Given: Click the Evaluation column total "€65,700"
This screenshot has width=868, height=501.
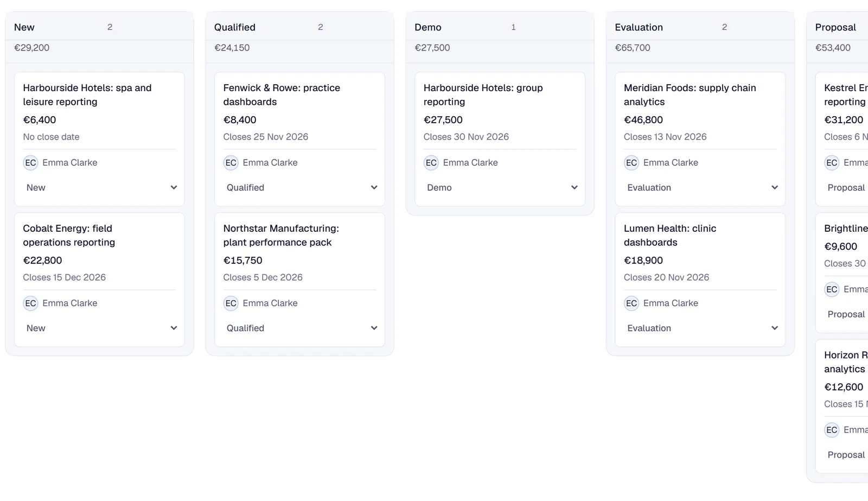Looking at the screenshot, I should [x=633, y=48].
